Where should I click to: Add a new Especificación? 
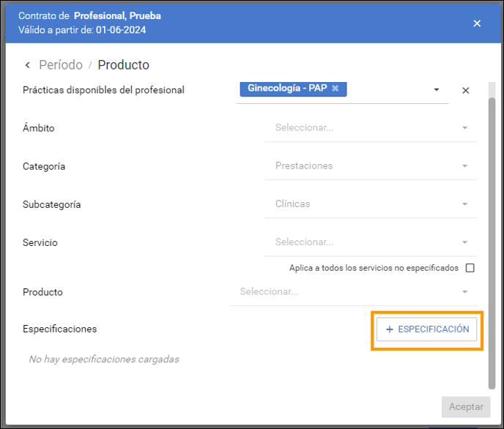426,329
